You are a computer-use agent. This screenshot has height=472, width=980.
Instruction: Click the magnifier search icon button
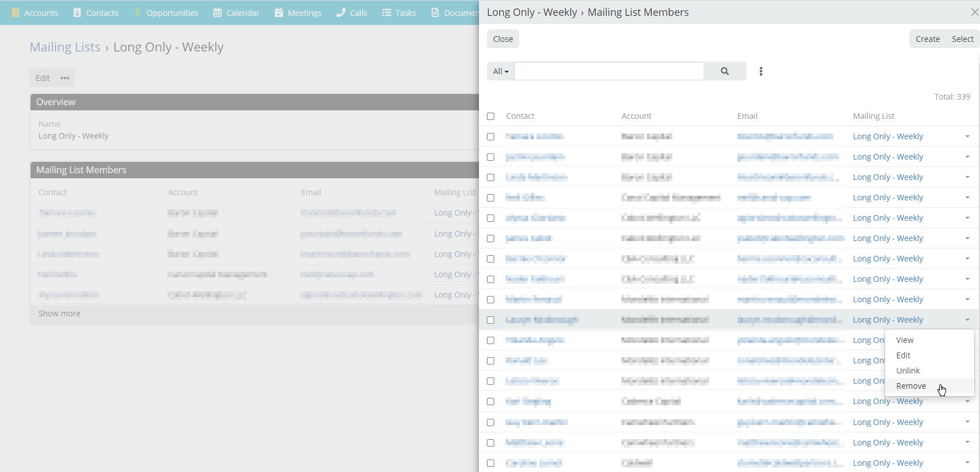[x=724, y=71]
